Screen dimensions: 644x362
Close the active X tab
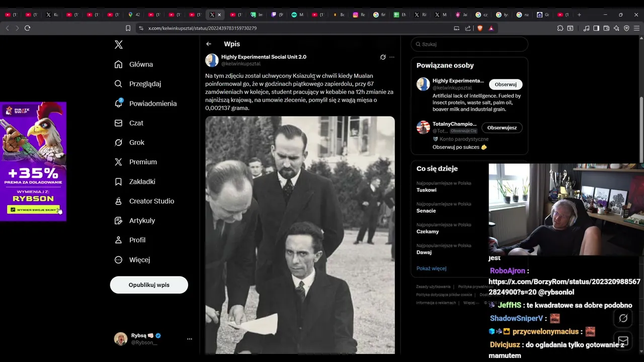(x=219, y=15)
